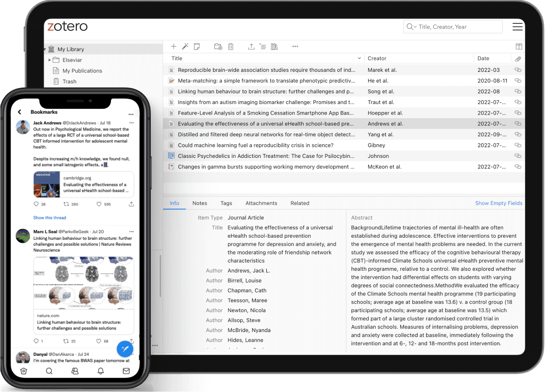Open the more options ellipsis in the toolbar

click(x=295, y=46)
